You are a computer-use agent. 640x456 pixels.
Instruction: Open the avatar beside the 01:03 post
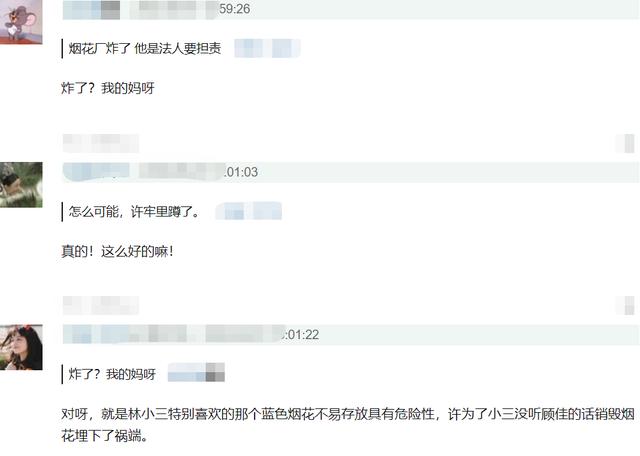21,185
